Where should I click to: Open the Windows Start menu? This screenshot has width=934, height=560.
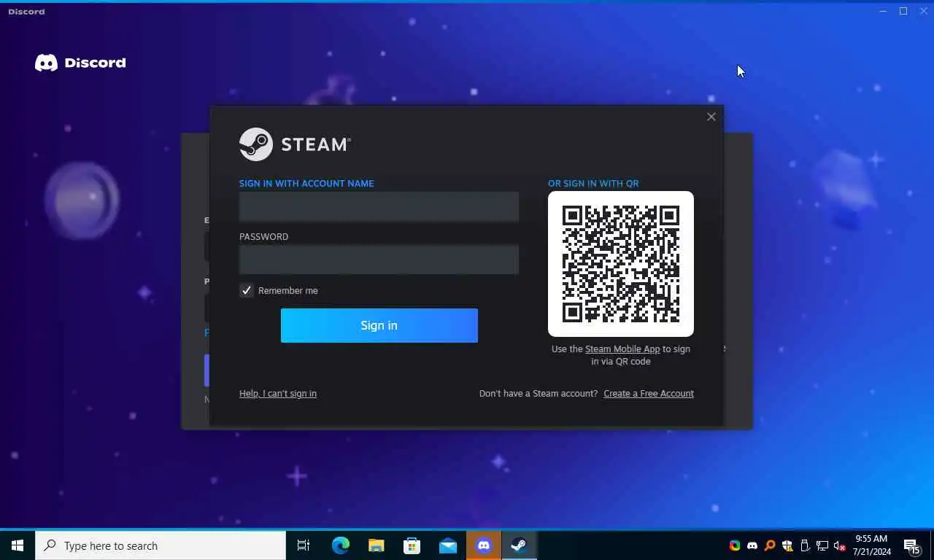(18, 545)
